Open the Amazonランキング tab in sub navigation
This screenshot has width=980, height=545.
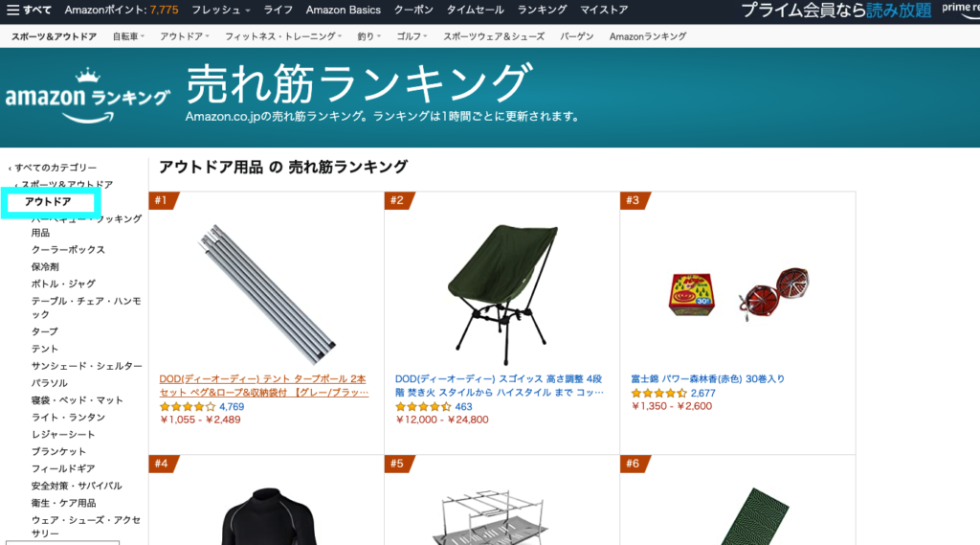(648, 36)
